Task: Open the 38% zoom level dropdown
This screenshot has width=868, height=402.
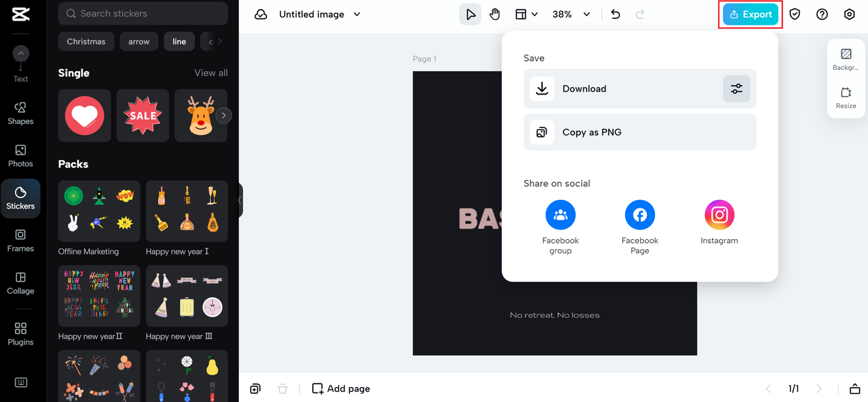Action: point(572,14)
